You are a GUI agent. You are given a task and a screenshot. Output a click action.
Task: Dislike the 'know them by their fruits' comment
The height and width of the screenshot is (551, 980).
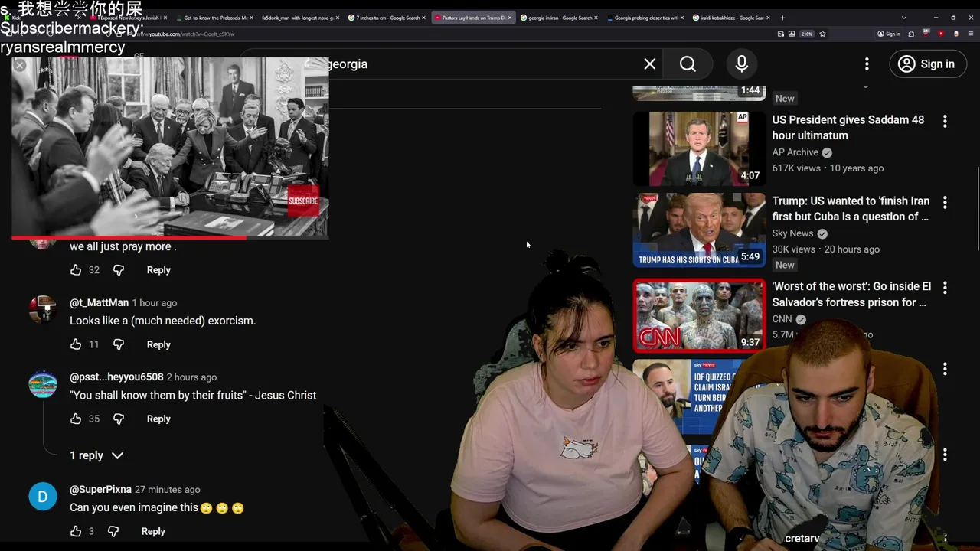point(119,419)
